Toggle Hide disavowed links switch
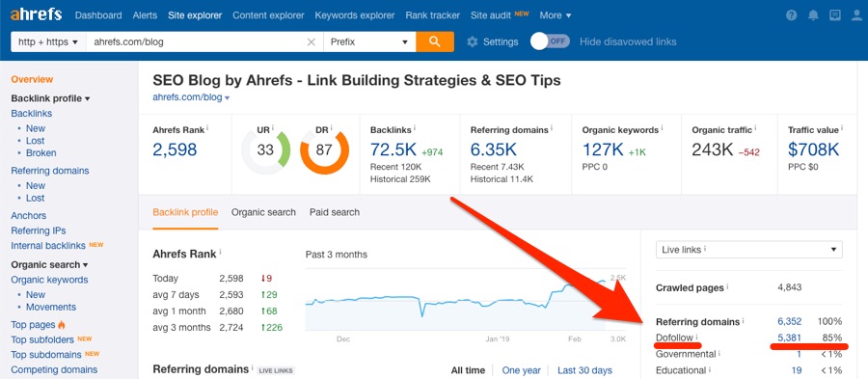The width and height of the screenshot is (868, 379). point(550,41)
